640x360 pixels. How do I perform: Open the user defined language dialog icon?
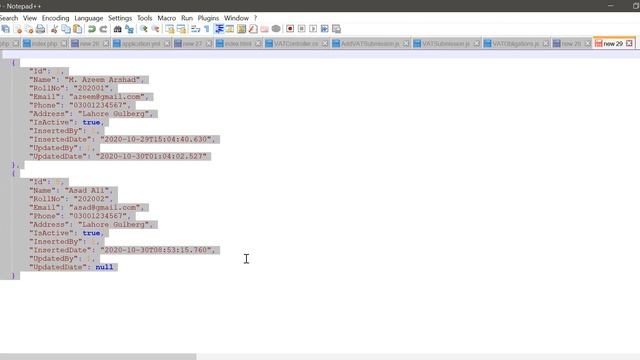click(230, 29)
